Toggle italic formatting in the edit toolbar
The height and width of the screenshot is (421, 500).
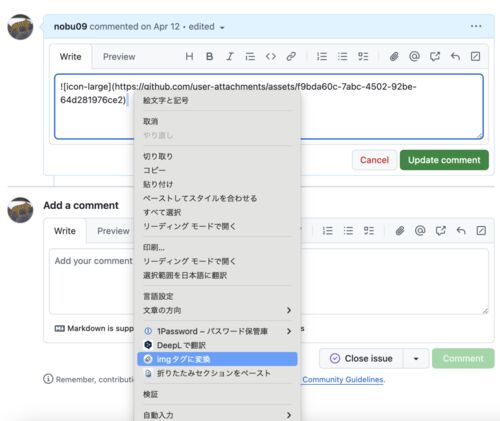(230, 56)
